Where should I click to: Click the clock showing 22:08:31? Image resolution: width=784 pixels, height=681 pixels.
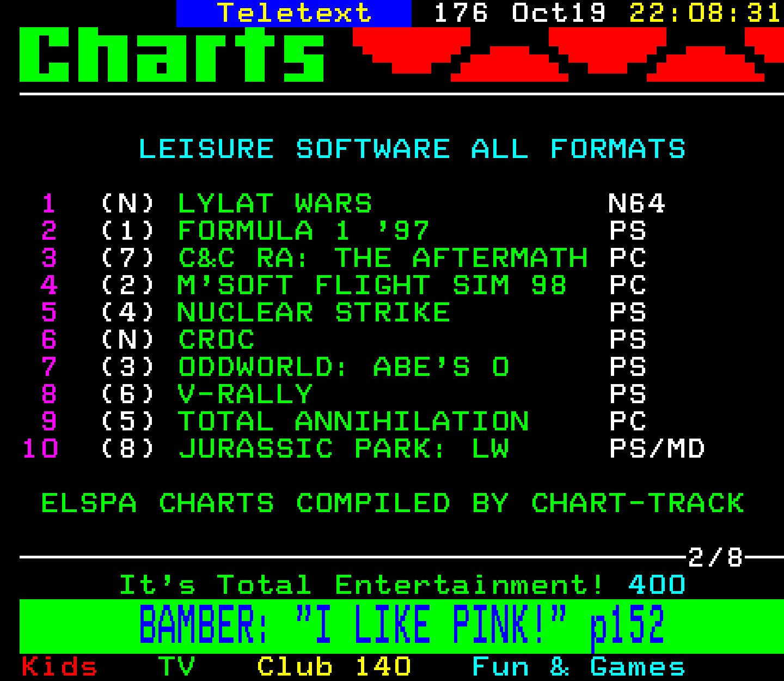706,13
